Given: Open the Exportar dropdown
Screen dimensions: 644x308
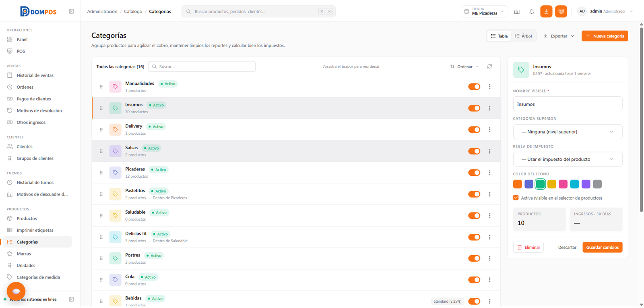Looking at the screenshot, I should coord(559,36).
